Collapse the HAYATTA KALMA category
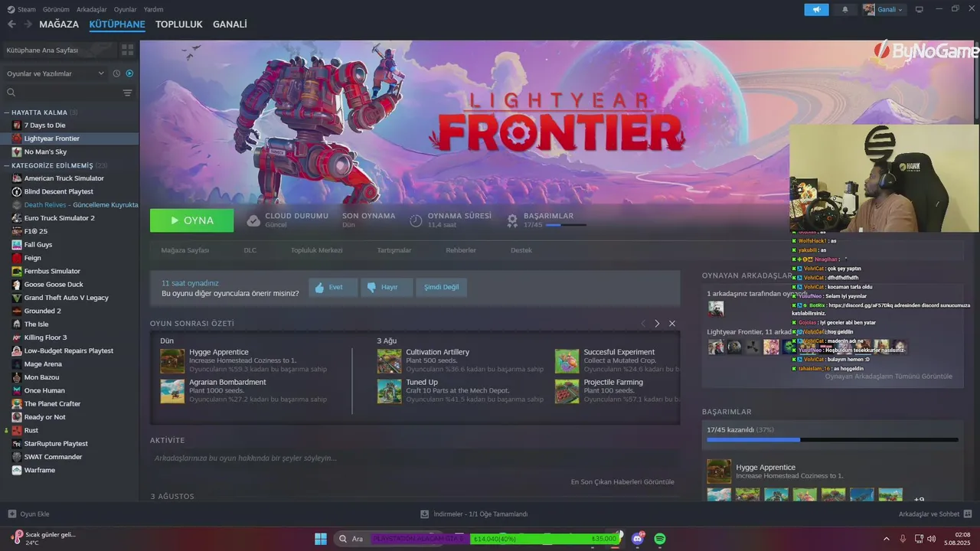The height and width of the screenshot is (551, 980). click(x=7, y=112)
